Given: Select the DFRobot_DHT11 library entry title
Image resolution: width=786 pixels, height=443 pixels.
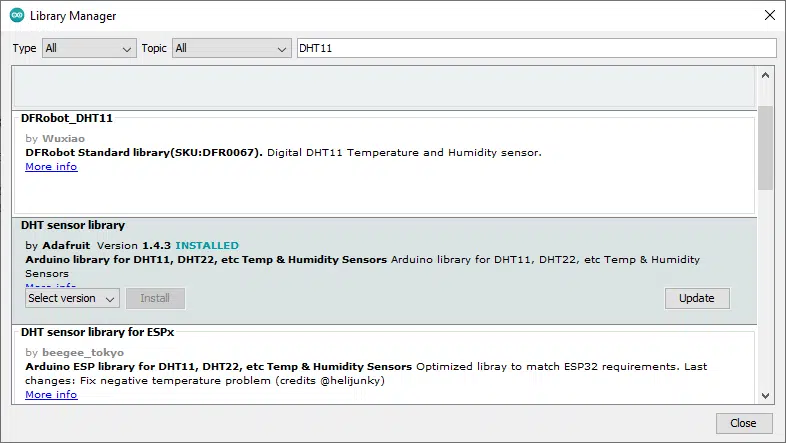Looking at the screenshot, I should pyautogui.click(x=67, y=118).
